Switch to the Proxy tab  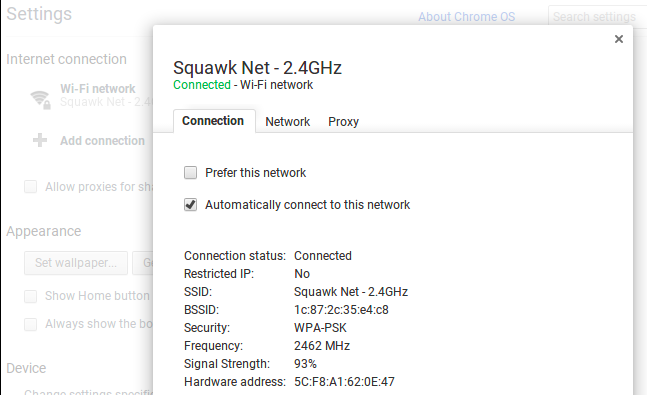343,122
